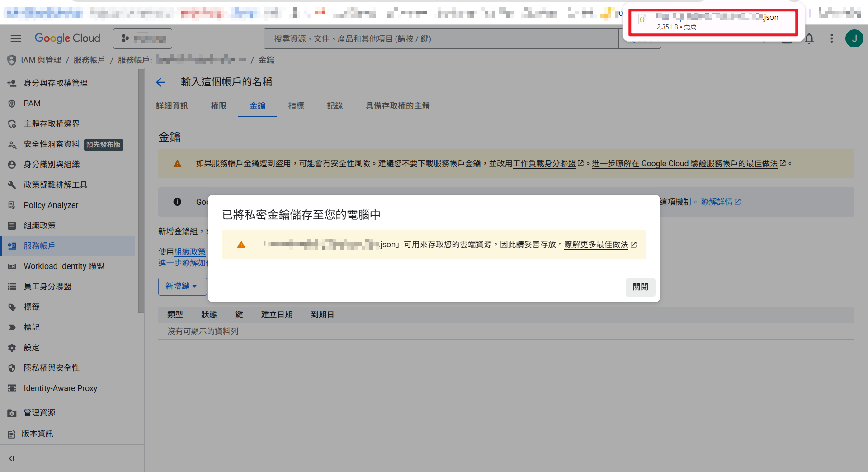Open the 設定 settings entry
The height and width of the screenshot is (472, 868).
[32, 347]
